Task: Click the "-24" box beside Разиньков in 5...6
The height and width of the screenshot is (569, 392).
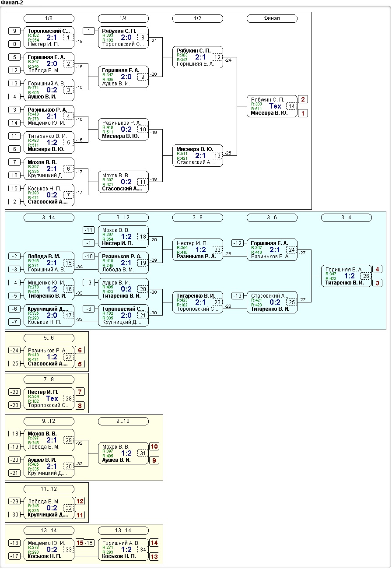Action: pos(14,350)
